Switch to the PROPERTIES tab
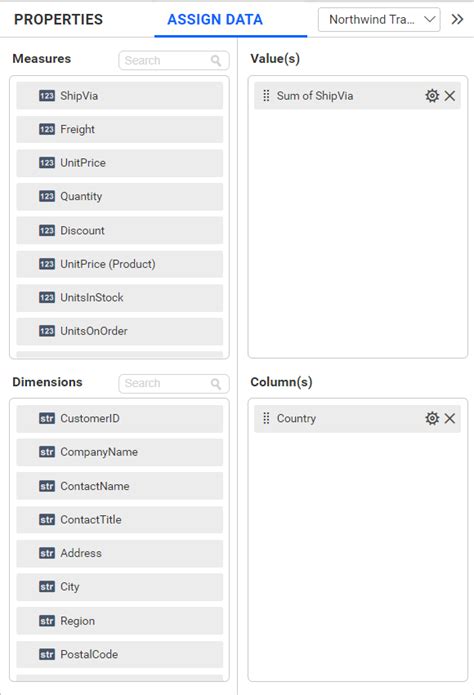The width and height of the screenshot is (474, 695). click(x=59, y=20)
